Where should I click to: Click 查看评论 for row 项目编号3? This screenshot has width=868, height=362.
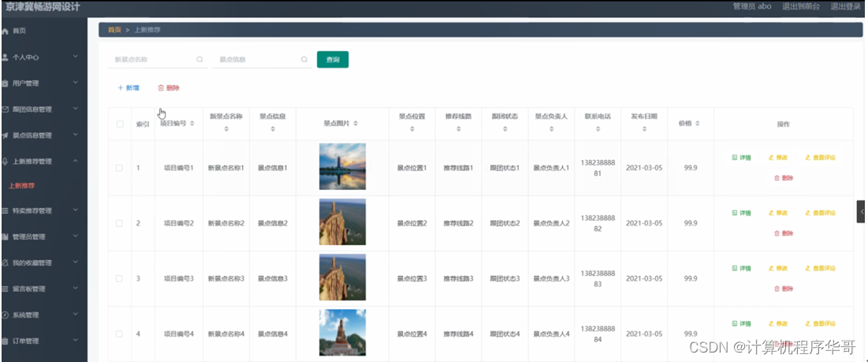(x=821, y=268)
